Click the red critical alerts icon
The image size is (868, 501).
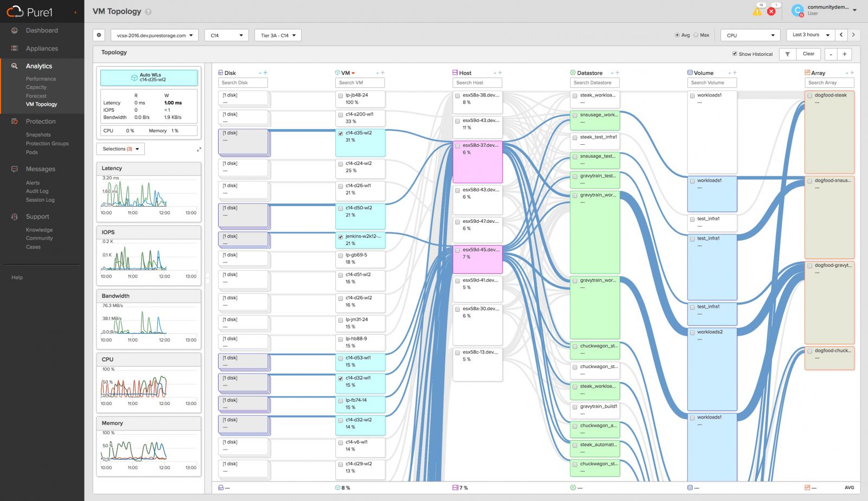771,11
